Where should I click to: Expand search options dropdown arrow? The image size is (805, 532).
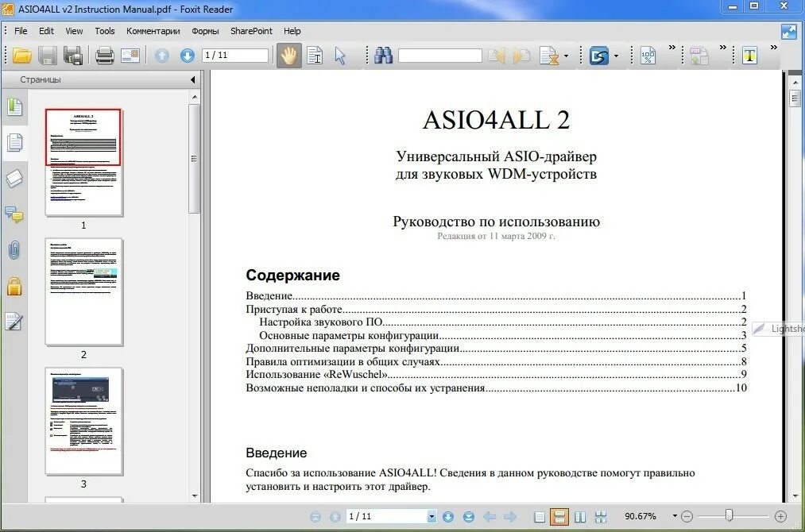566,56
